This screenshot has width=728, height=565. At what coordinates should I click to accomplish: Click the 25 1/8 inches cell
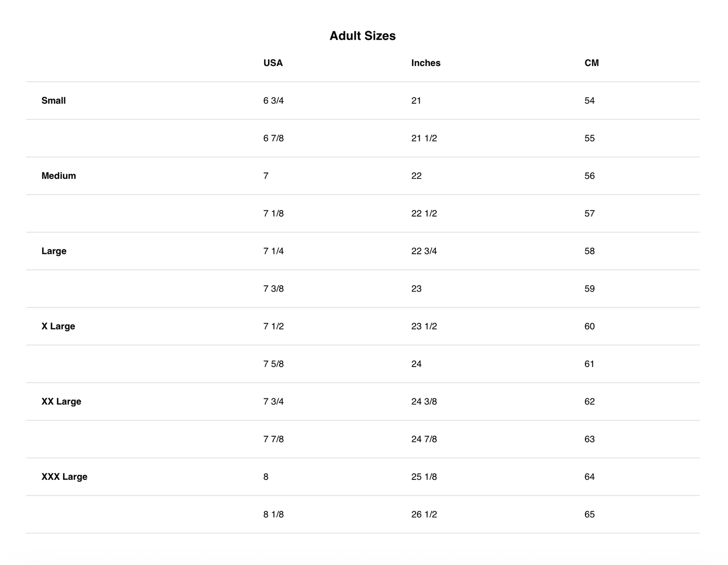coord(424,477)
